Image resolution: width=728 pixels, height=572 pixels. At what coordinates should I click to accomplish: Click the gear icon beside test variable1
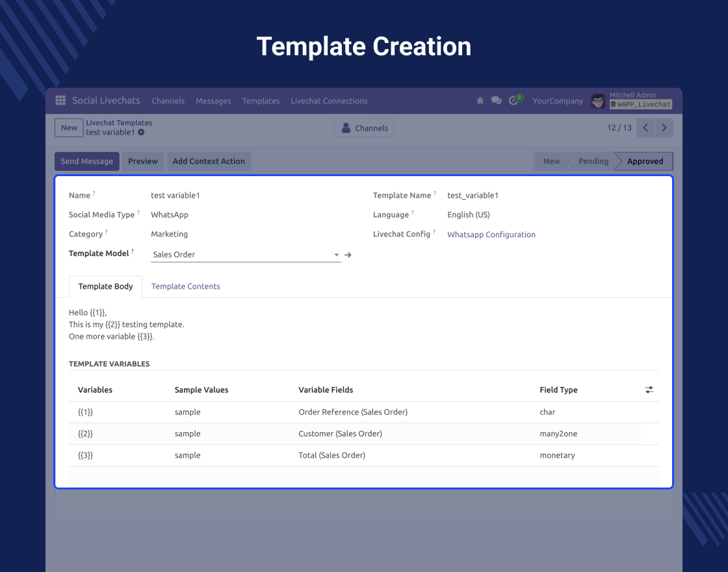point(142,133)
